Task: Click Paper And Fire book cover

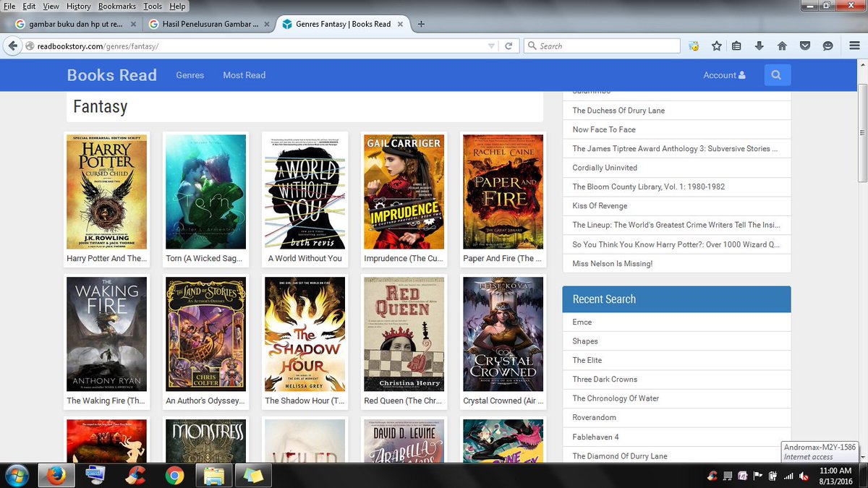Action: (x=503, y=192)
